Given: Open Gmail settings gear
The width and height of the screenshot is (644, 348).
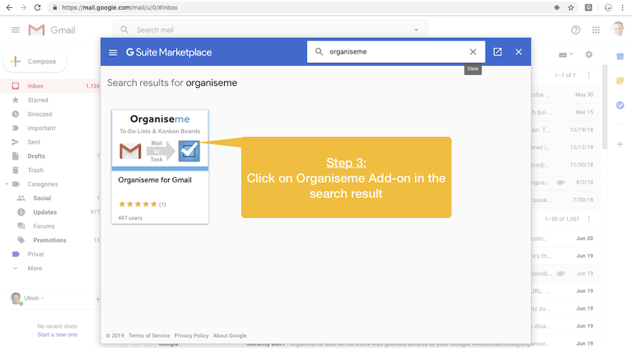Looking at the screenshot, I should click(589, 54).
